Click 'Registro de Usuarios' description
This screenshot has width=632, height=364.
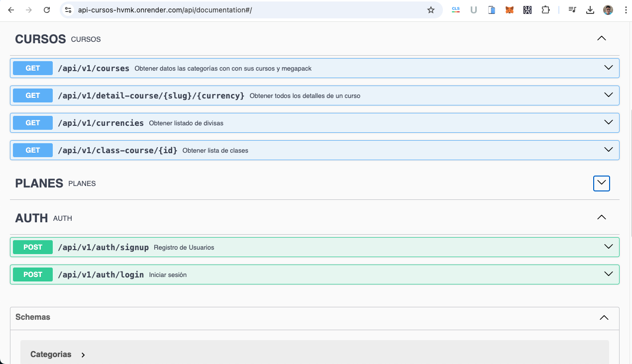184,247
